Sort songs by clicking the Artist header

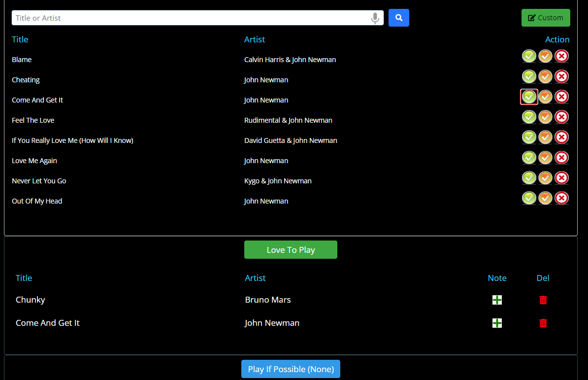point(255,39)
